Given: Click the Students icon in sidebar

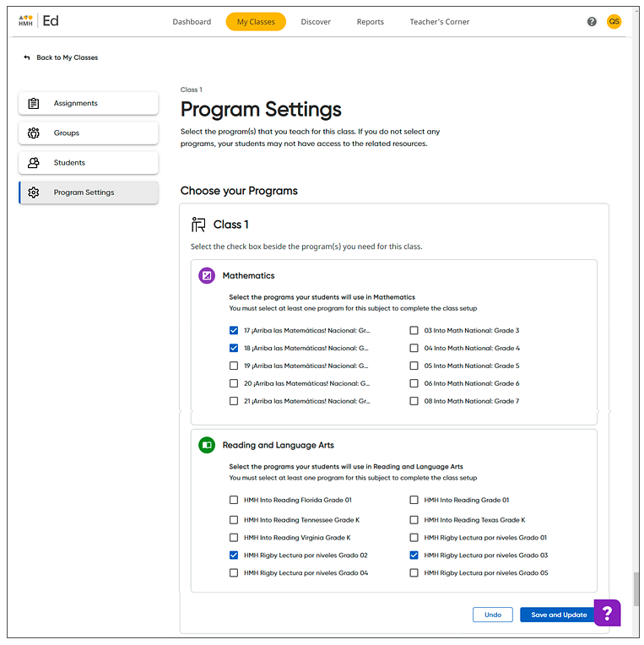Looking at the screenshot, I should tap(34, 163).
